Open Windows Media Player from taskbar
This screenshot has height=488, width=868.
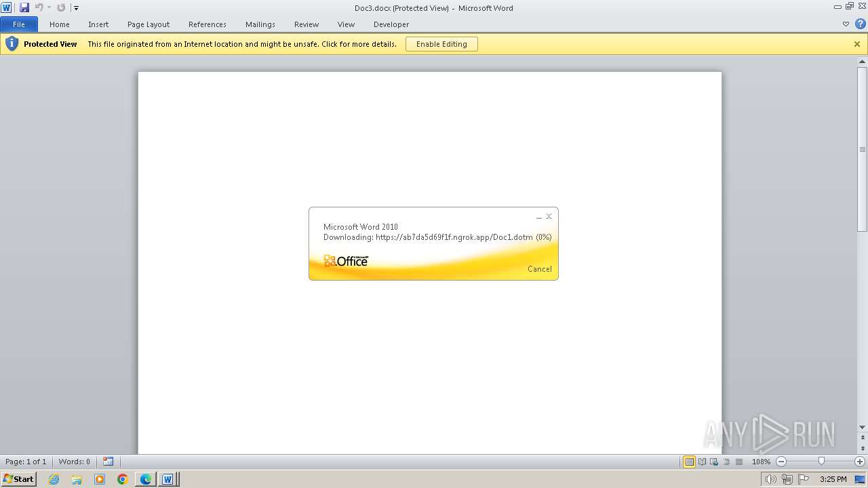point(100,479)
